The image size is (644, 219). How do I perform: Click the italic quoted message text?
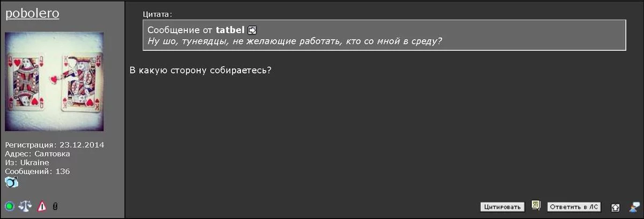pos(295,41)
